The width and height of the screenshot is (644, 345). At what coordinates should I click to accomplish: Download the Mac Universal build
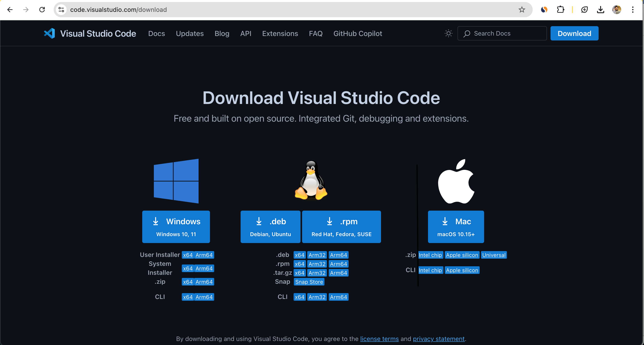click(x=494, y=255)
